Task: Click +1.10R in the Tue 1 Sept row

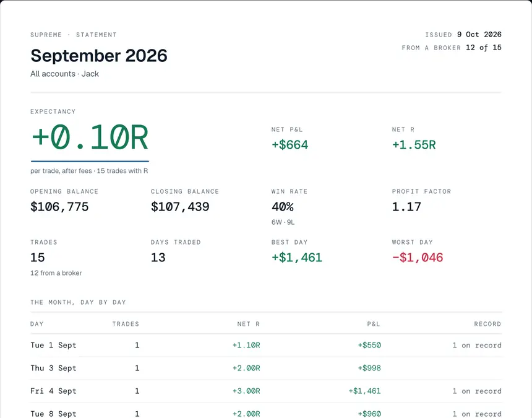Action: (246, 346)
